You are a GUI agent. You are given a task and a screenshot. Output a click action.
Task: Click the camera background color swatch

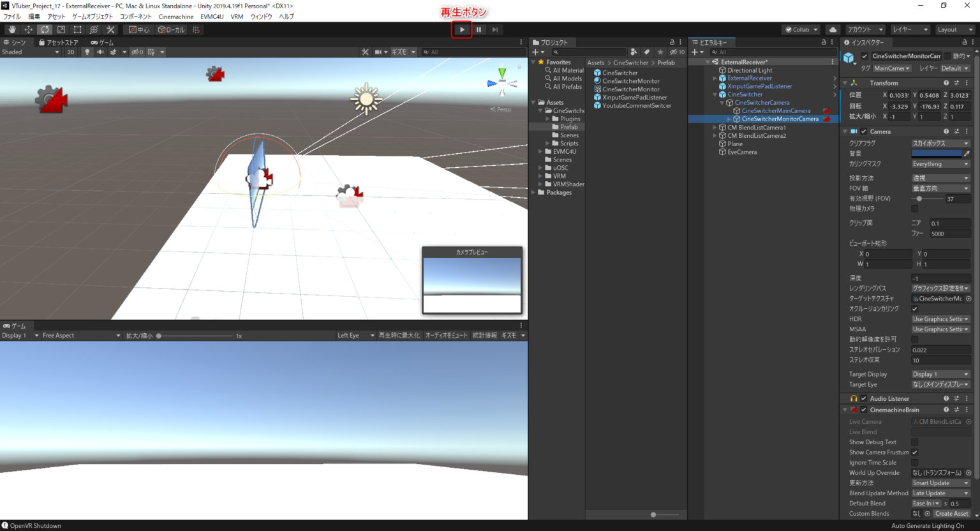point(936,154)
